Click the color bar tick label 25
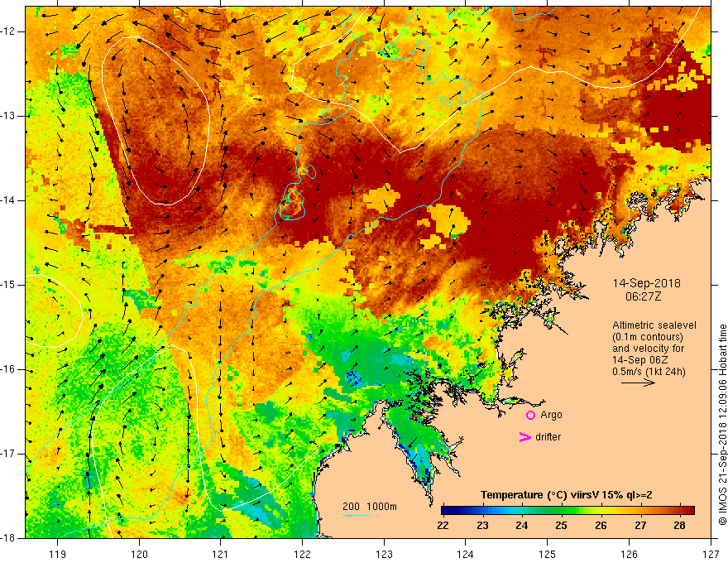The image size is (728, 563). tap(562, 526)
